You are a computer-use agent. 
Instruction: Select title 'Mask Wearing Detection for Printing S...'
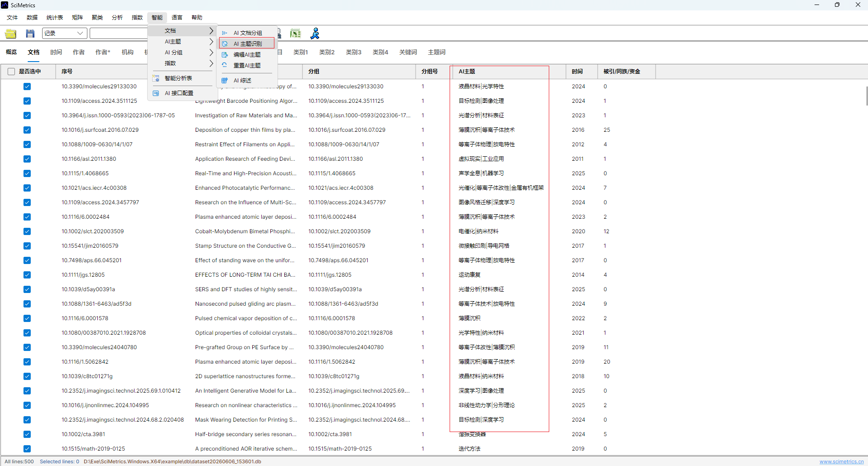pos(246,420)
